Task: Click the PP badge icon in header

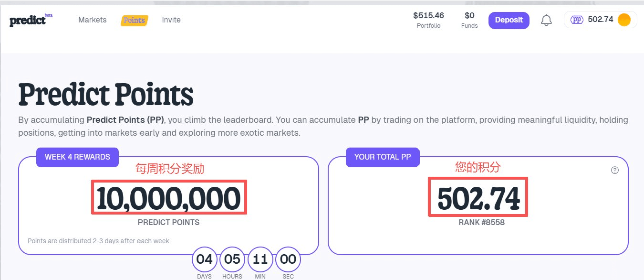Action: (x=577, y=20)
